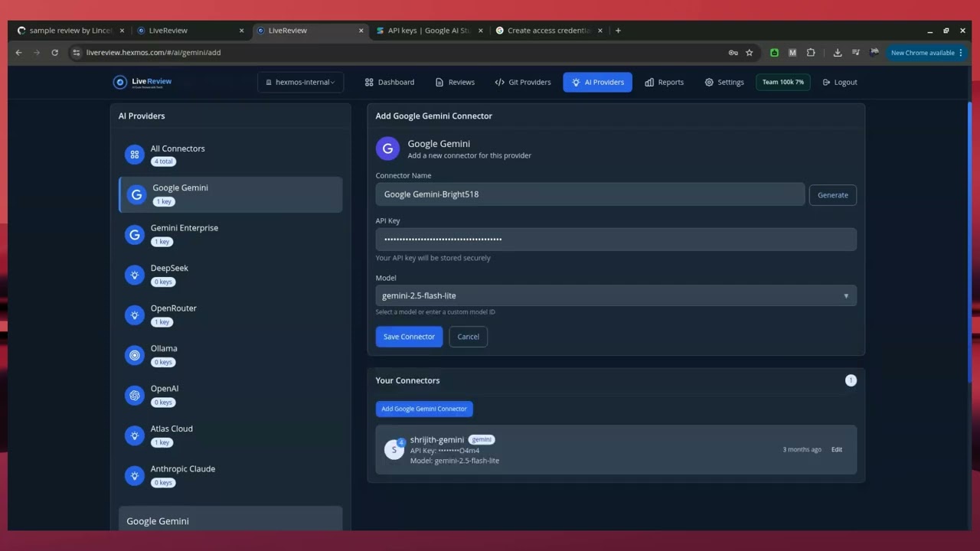Open Reports in top navigation

pyautogui.click(x=665, y=82)
